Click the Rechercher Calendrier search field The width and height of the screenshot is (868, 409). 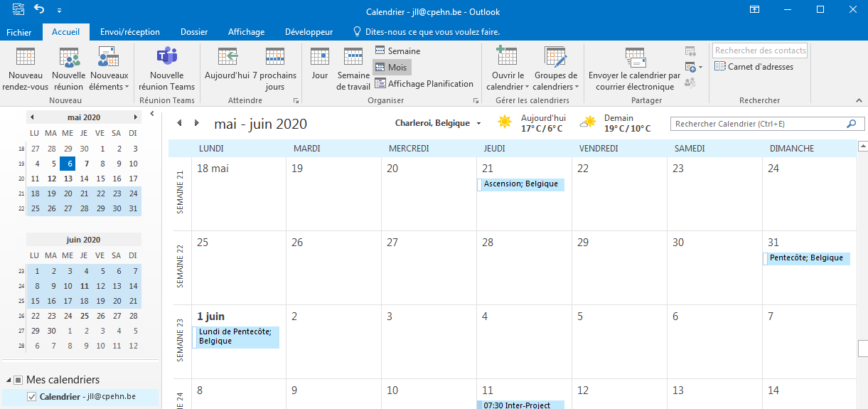click(x=758, y=124)
